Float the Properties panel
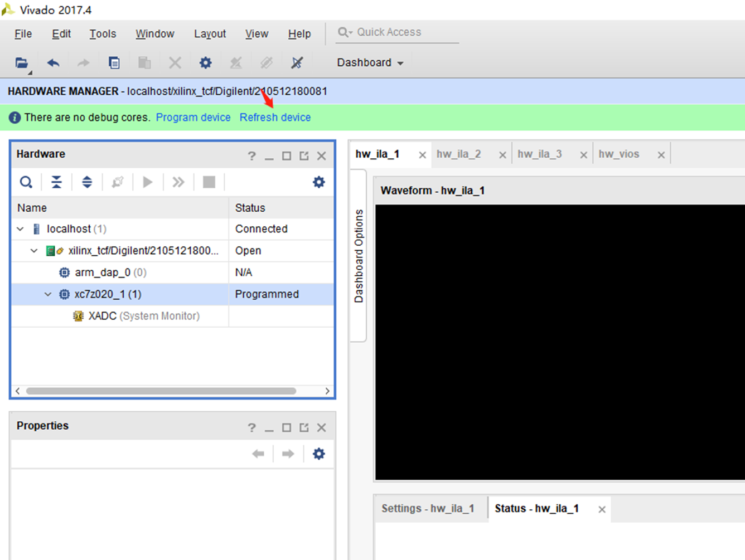745x560 pixels. pyautogui.click(x=304, y=428)
